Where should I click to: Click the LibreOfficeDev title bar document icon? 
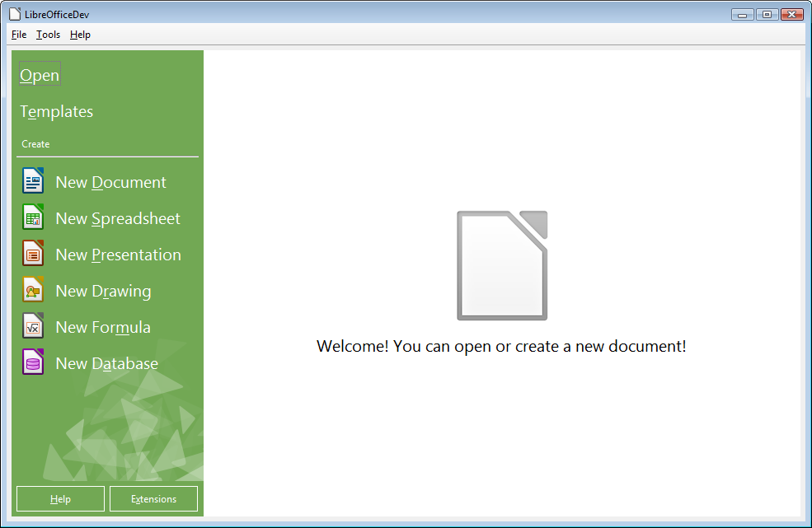point(15,14)
